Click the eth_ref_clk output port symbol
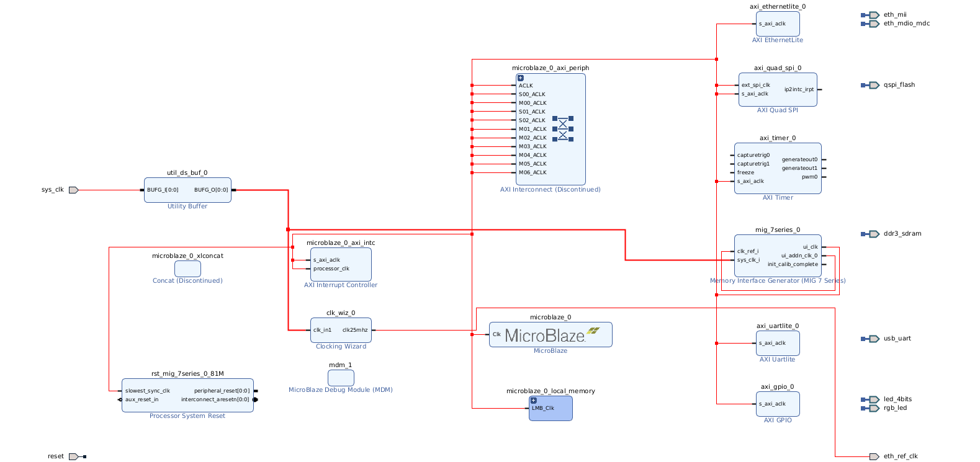Image resolution: width=980 pixels, height=462 pixels. pos(874,456)
